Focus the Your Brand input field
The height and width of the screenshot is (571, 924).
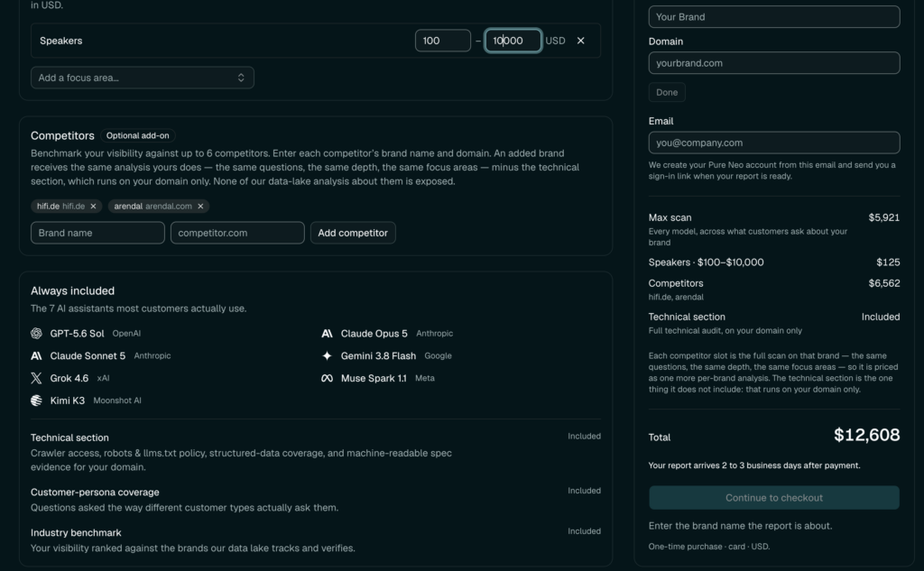pyautogui.click(x=774, y=16)
